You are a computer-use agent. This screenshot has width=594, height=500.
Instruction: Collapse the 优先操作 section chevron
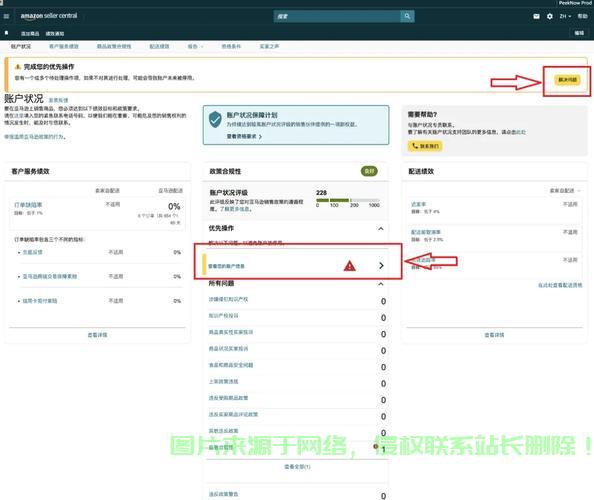381,228
